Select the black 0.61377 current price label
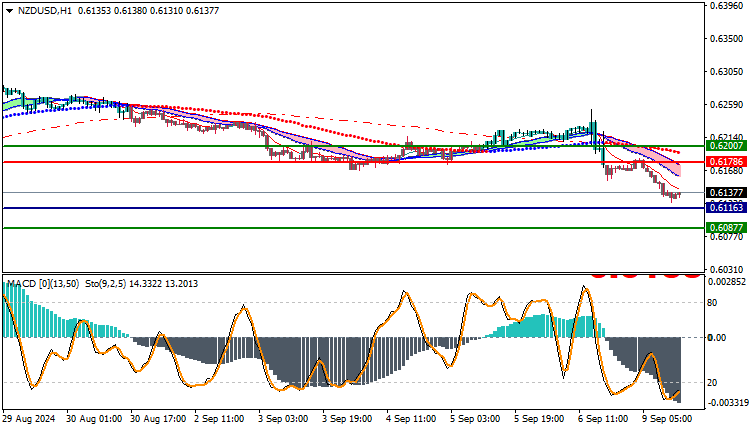750x430 pixels. pyautogui.click(x=727, y=192)
